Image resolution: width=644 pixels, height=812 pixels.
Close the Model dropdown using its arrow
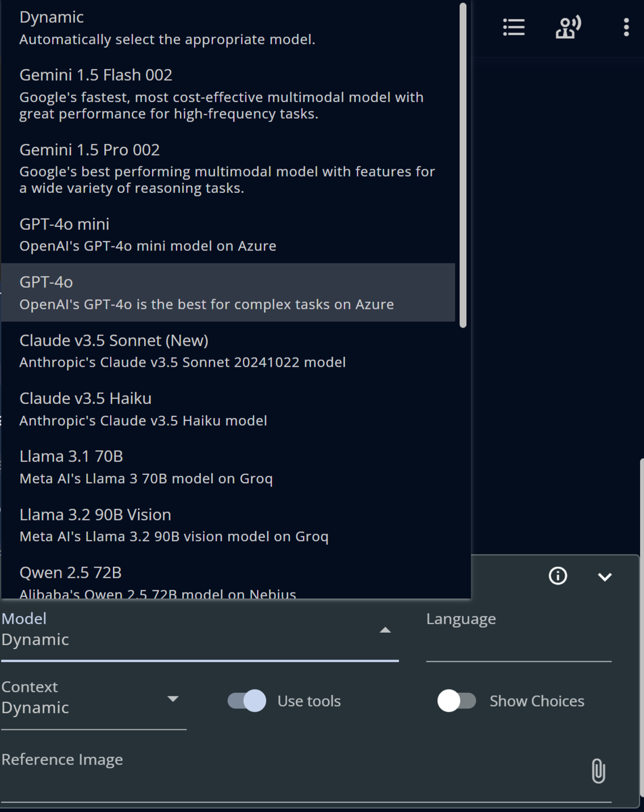pyautogui.click(x=385, y=630)
